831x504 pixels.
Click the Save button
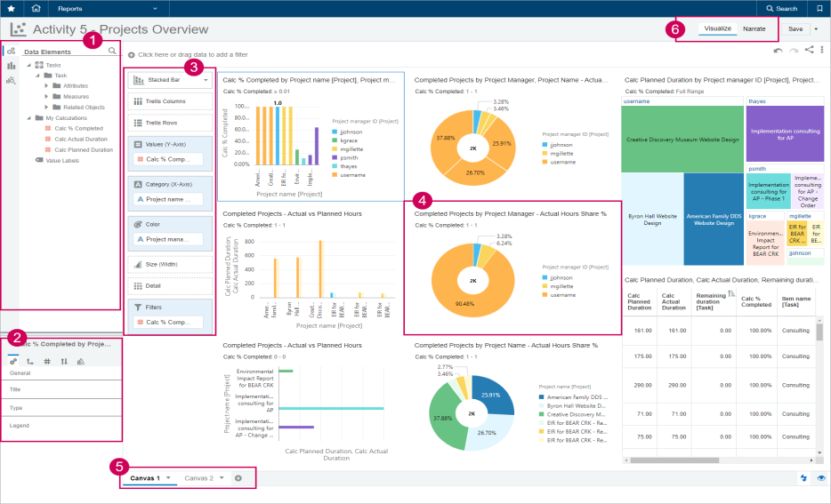click(795, 28)
